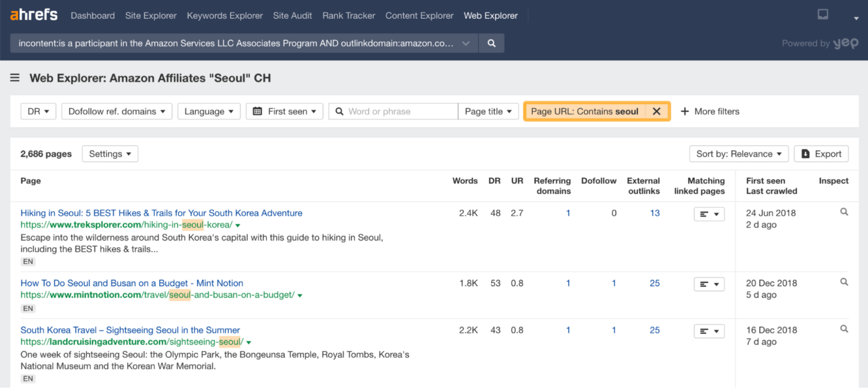This screenshot has height=388, width=868.
Task: Click the Inspect magnifier for the Mint Notion page
Action: point(844,281)
